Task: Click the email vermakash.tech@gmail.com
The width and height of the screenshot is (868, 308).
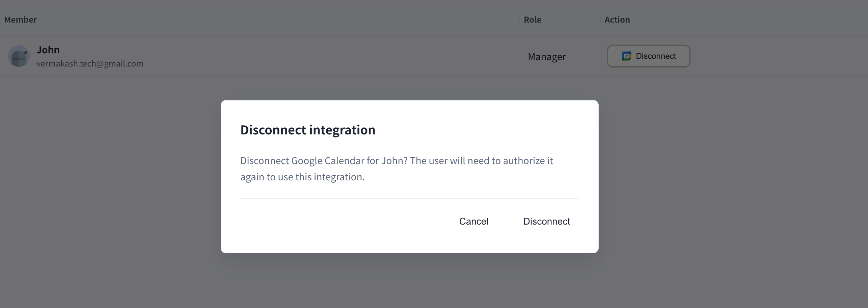Action: 90,63
